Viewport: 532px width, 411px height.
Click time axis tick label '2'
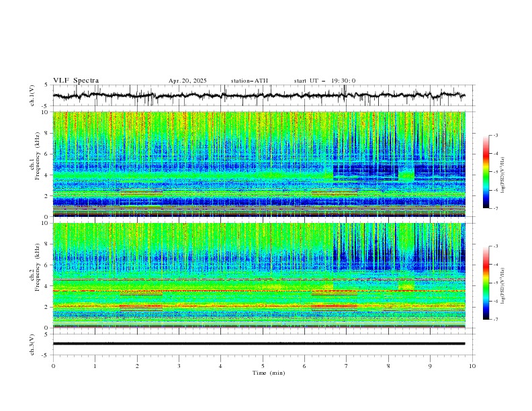coord(137,366)
